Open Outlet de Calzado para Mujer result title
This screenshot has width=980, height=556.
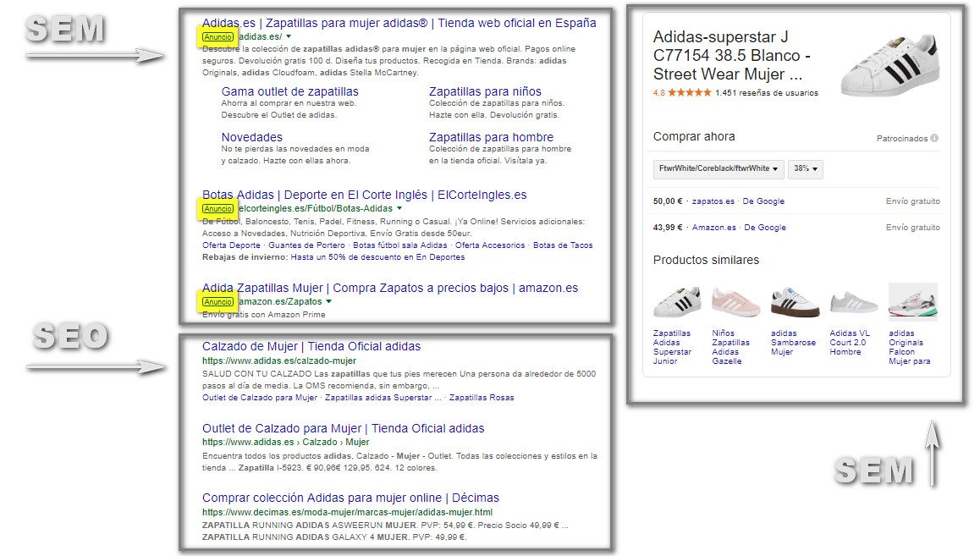tap(343, 428)
